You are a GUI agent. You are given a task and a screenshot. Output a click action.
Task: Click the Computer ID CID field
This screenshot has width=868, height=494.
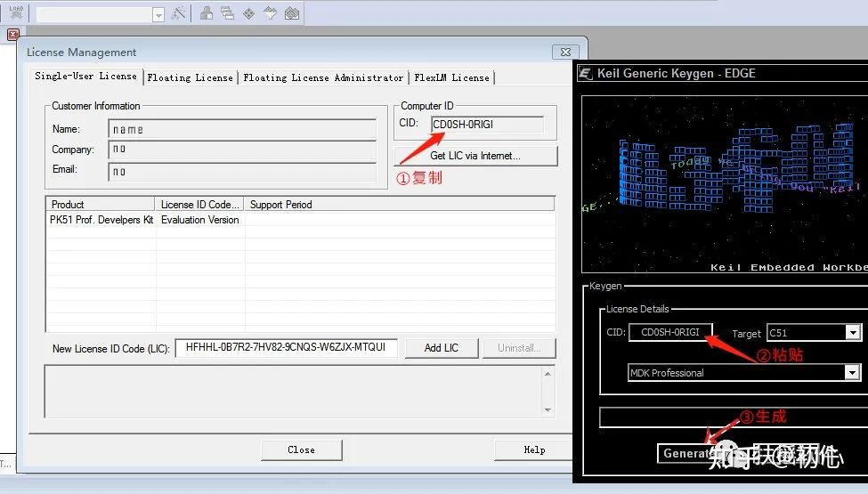point(487,125)
